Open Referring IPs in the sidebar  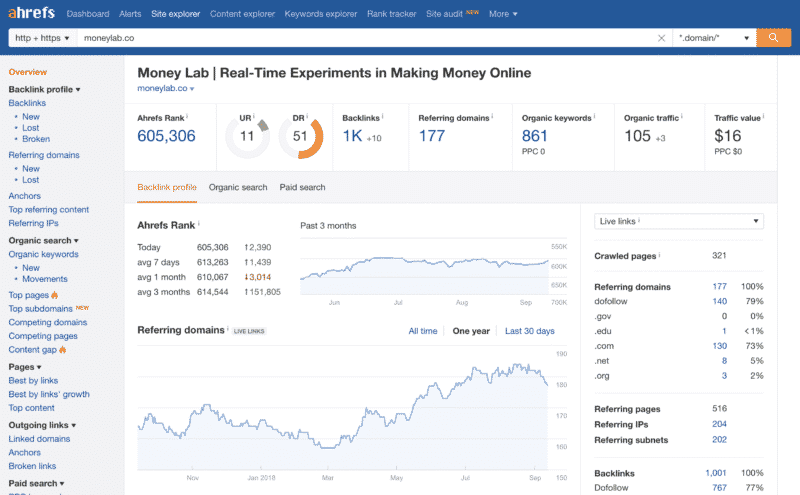tap(33, 224)
